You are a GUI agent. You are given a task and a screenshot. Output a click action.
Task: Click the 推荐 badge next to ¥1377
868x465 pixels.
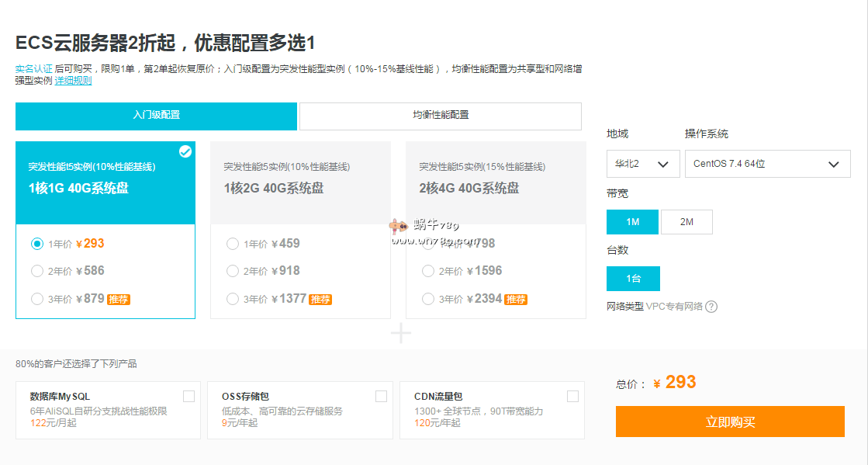(x=320, y=300)
